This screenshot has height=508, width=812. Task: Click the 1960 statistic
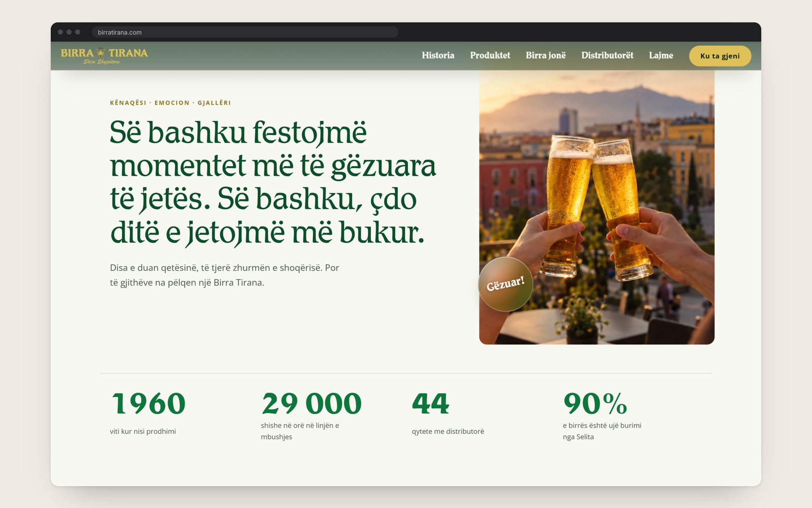point(148,404)
